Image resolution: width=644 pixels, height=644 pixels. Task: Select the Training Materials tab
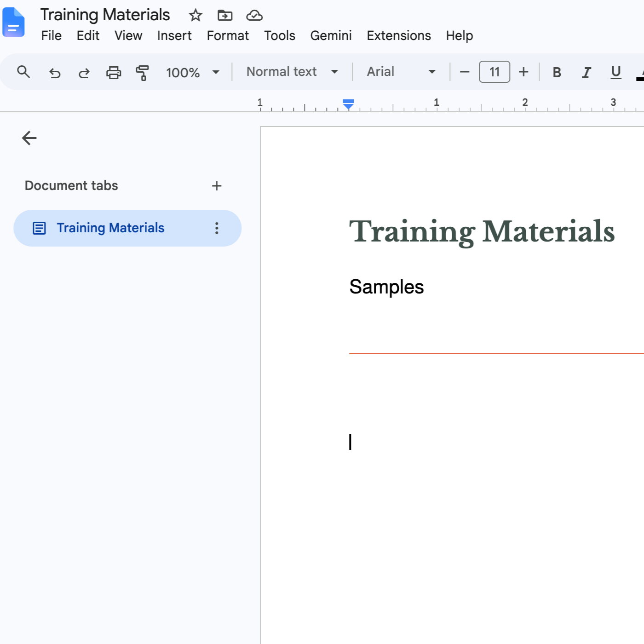click(x=127, y=228)
